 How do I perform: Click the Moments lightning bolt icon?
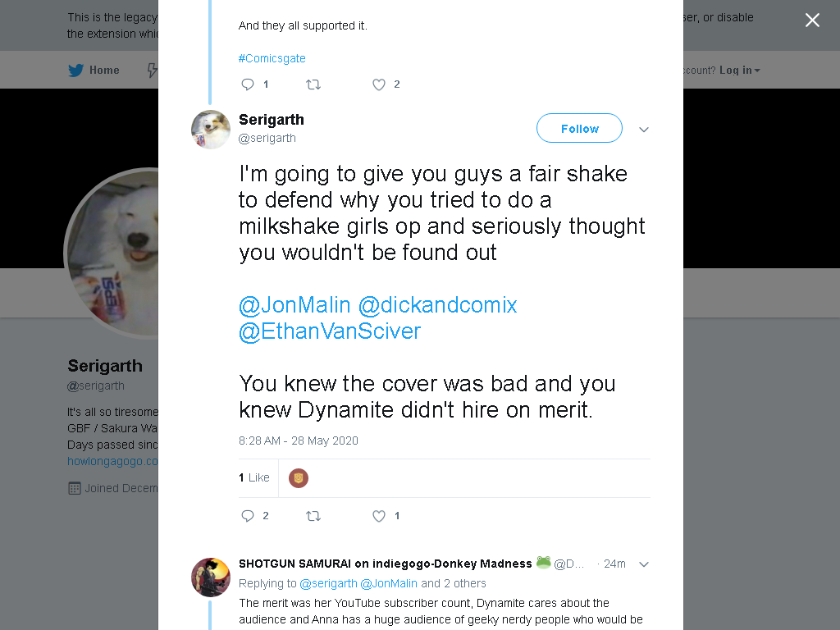[x=152, y=71]
